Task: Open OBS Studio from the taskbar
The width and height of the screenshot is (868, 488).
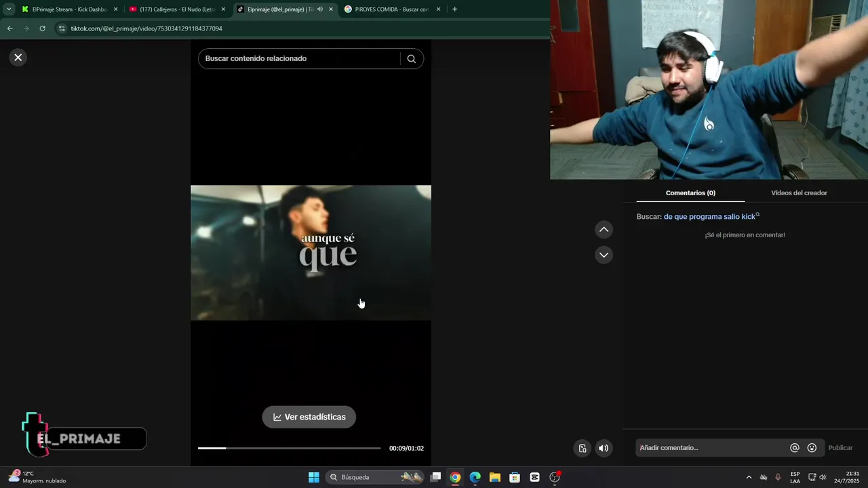Action: (555, 477)
